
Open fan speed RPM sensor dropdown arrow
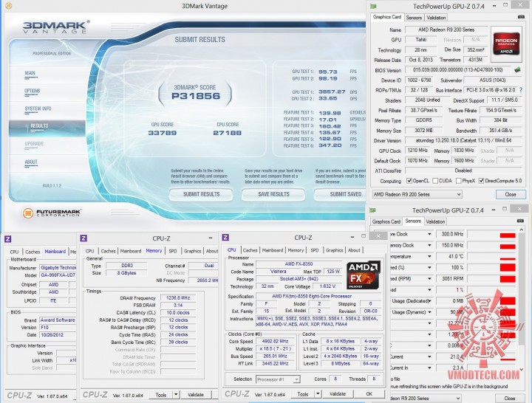429,278
